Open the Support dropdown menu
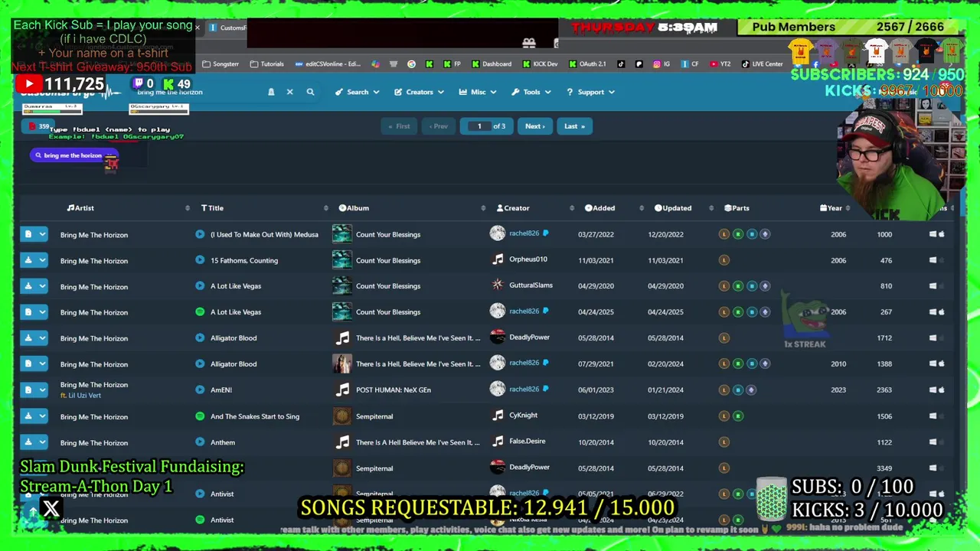Viewport: 980px width, 551px height. pyautogui.click(x=590, y=92)
